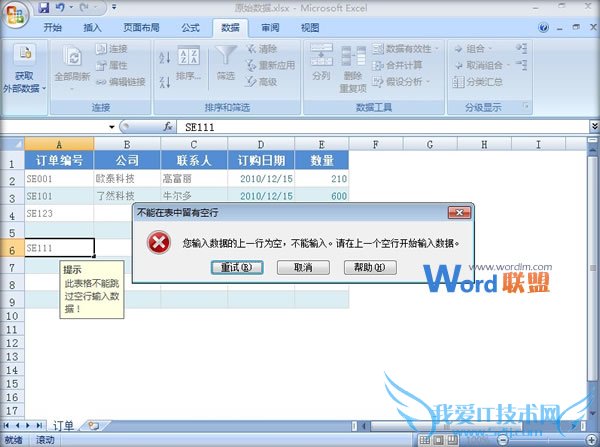
Task: Switch to Normal view in status bar
Action: [425, 440]
